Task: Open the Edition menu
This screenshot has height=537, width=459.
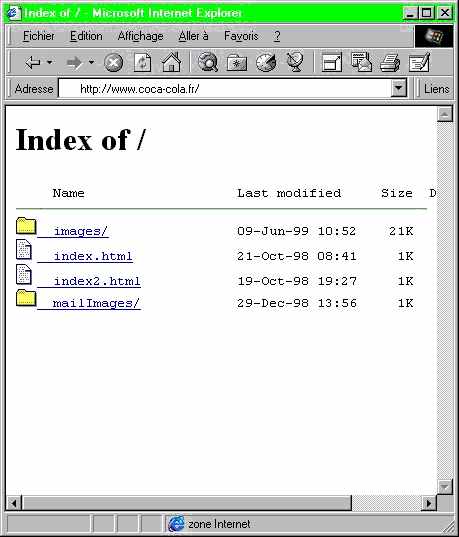Action: click(x=86, y=36)
